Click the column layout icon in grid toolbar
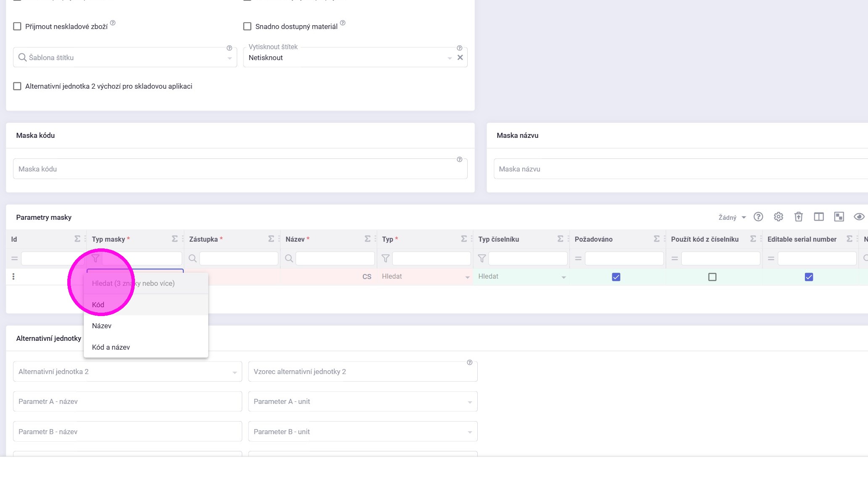The image size is (868, 485). pyautogui.click(x=818, y=217)
